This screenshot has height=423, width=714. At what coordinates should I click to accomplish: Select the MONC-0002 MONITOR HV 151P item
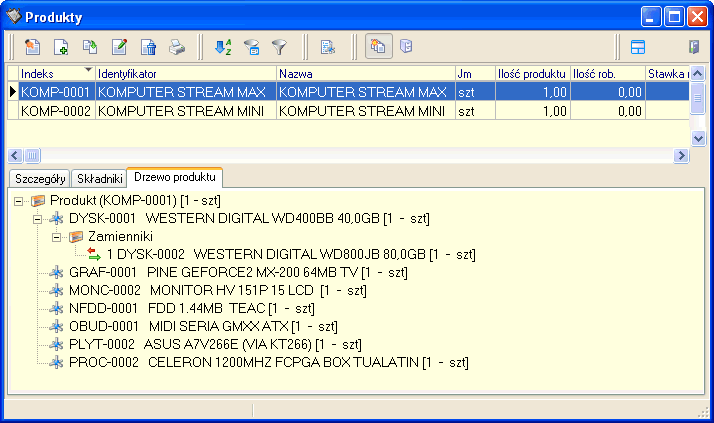coord(218,290)
